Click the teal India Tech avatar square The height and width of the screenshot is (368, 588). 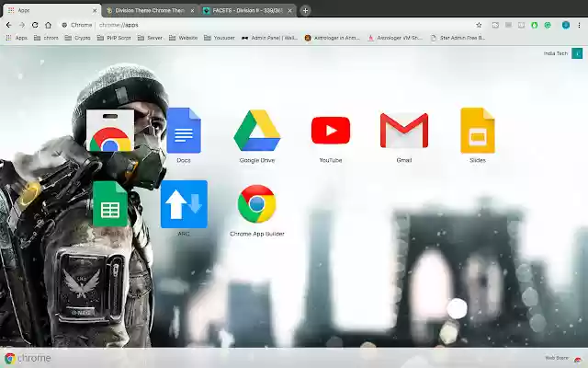click(x=577, y=53)
